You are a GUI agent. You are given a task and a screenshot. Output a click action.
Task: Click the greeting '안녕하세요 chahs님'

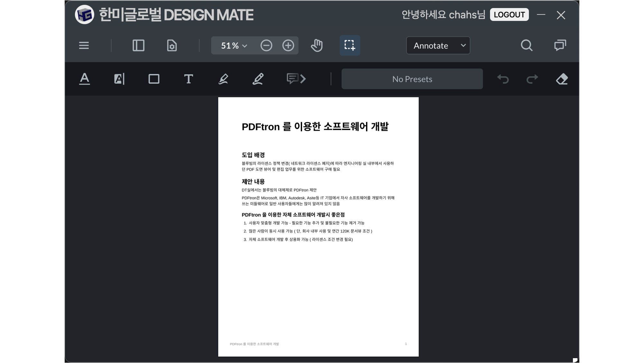(x=443, y=15)
